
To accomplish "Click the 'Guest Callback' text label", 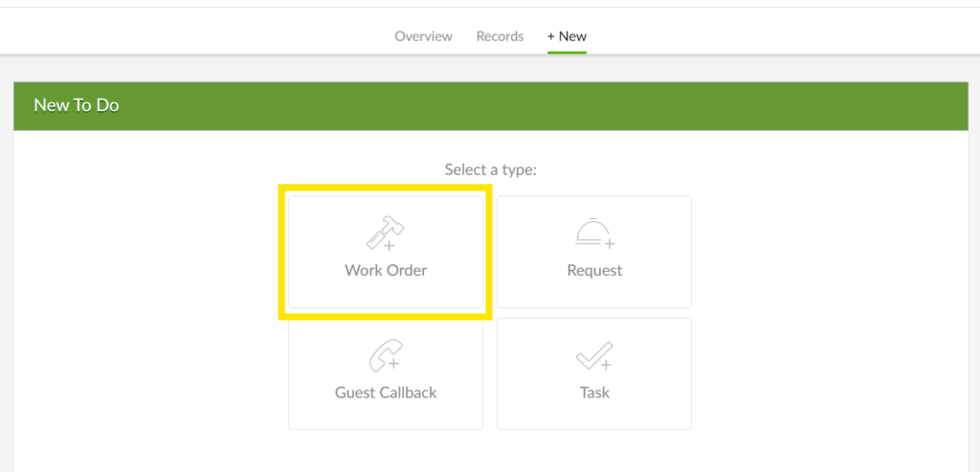I will 386,393.
